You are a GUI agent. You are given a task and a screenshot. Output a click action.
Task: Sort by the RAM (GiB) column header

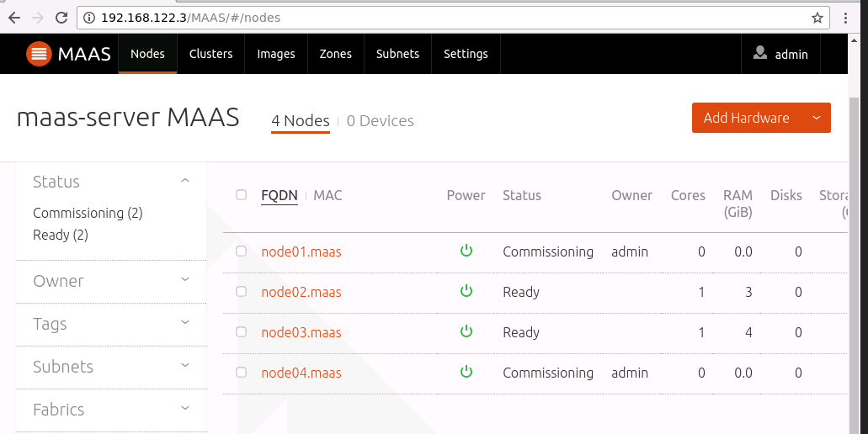tap(738, 204)
